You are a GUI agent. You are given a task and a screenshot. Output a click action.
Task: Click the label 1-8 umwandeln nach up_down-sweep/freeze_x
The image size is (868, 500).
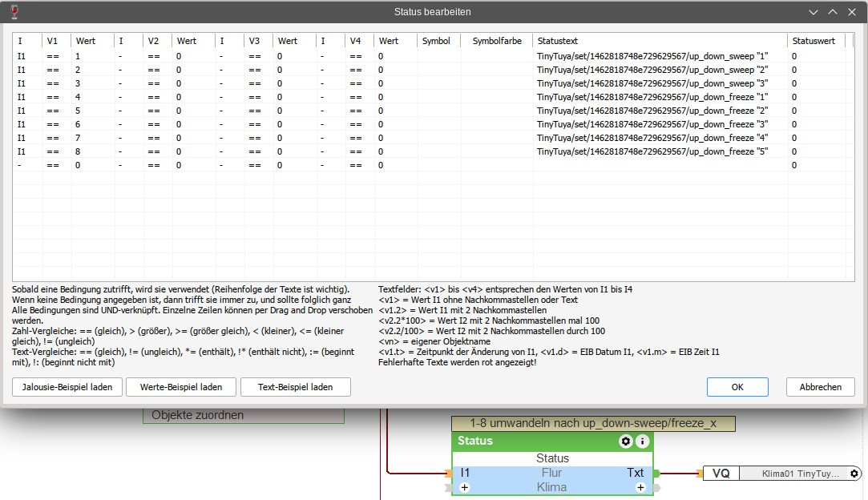[593, 424]
